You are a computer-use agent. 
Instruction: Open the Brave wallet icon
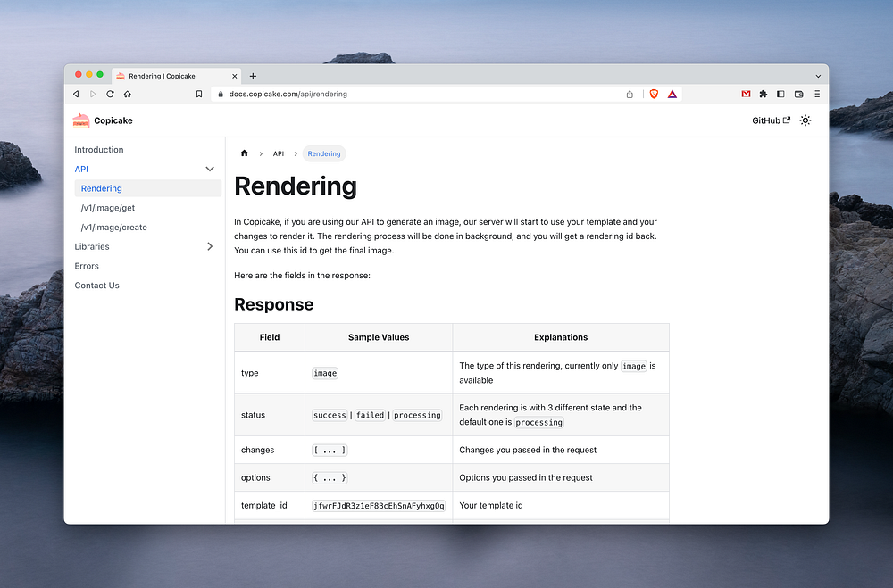(x=799, y=94)
